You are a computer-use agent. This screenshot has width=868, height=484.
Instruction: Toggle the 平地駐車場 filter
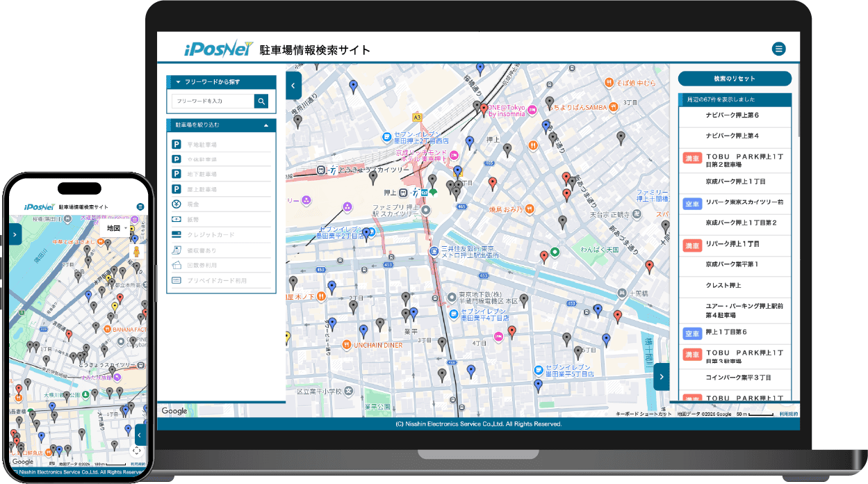(x=221, y=145)
